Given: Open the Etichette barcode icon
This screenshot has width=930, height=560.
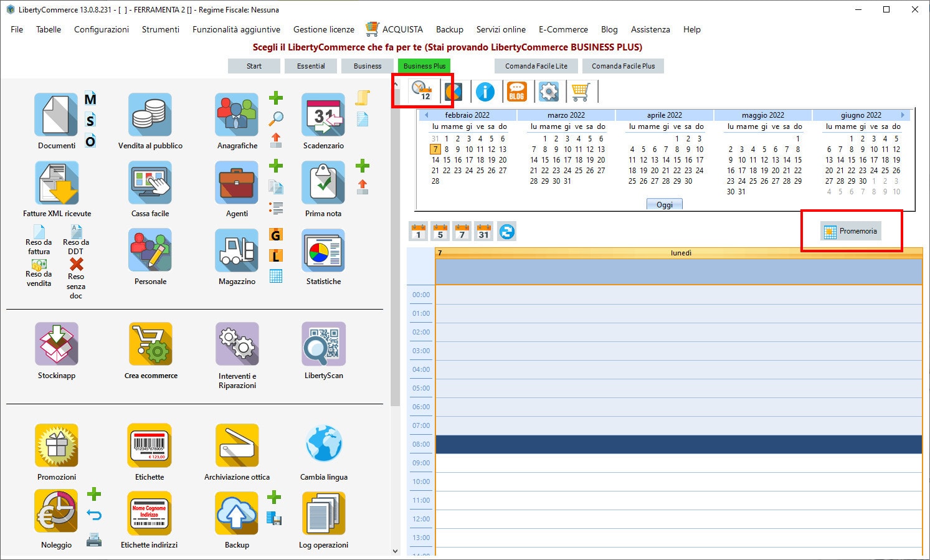Looking at the screenshot, I should (x=149, y=445).
